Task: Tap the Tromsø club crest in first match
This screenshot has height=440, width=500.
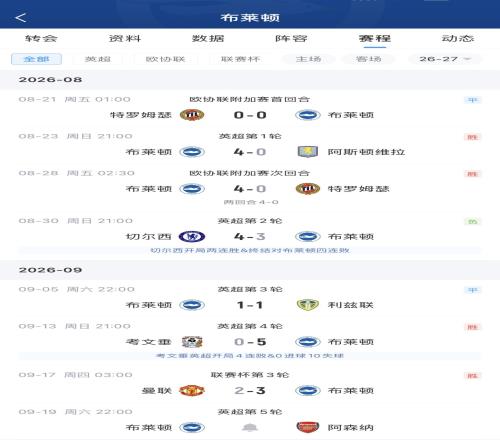Action: (192, 115)
